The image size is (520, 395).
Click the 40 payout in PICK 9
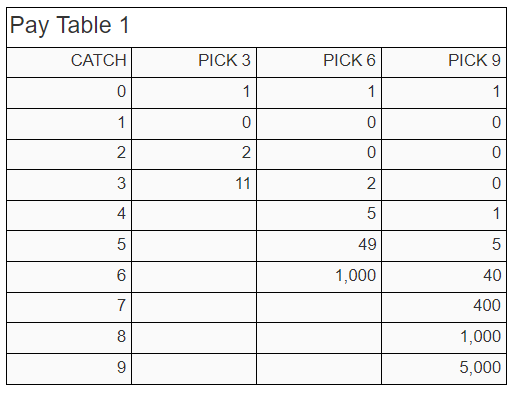[x=492, y=275]
